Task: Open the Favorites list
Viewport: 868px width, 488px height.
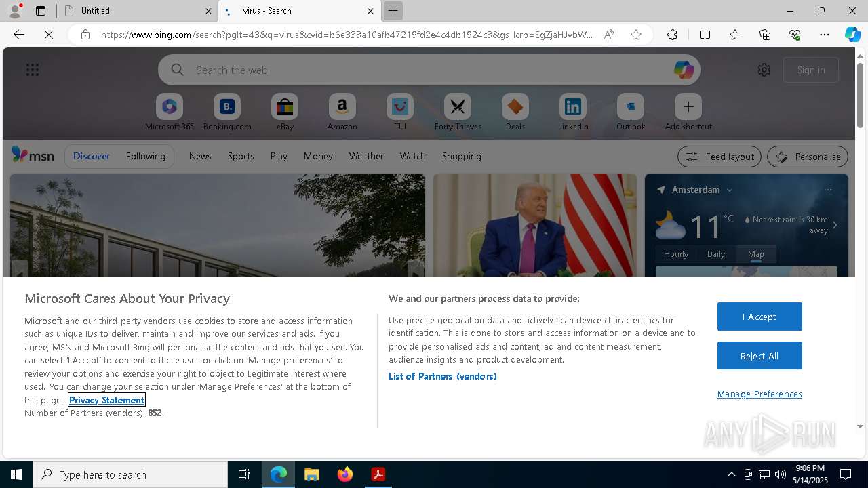Action: [735, 35]
